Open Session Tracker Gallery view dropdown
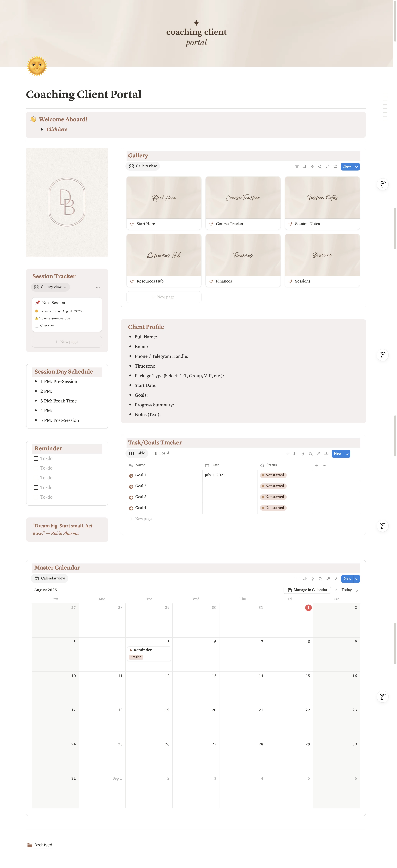The width and height of the screenshot is (397, 868). click(51, 287)
